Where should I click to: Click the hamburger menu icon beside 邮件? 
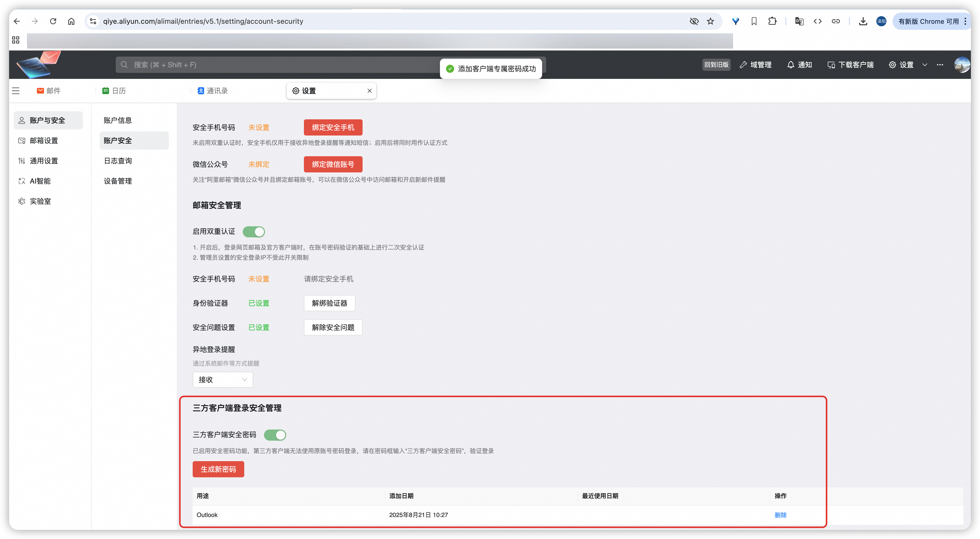pos(16,91)
